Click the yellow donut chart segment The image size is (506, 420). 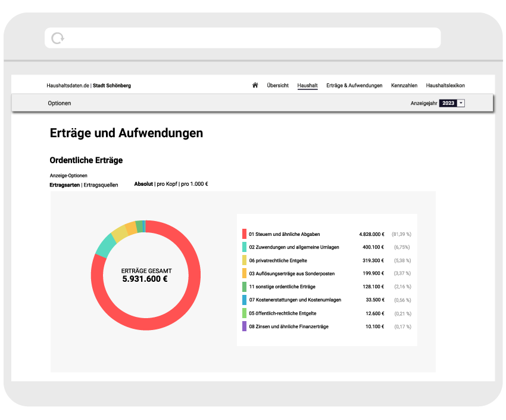120,234
